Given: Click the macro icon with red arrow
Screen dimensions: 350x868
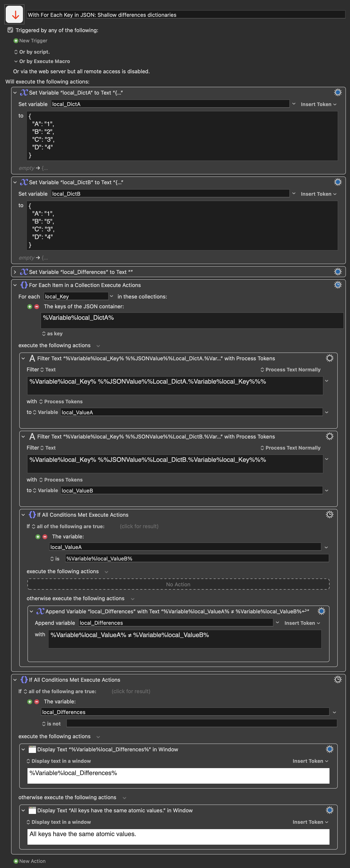Looking at the screenshot, I should (15, 15).
